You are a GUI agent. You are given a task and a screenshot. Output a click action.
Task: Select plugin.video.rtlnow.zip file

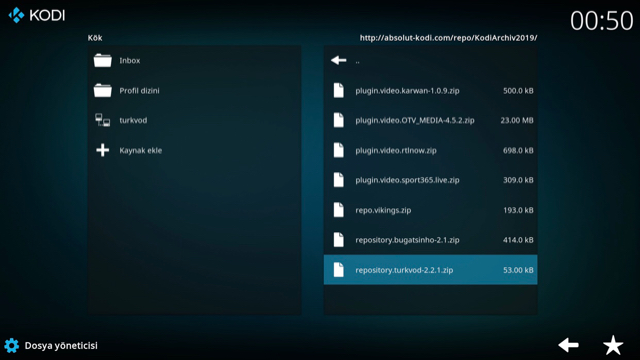click(x=431, y=150)
